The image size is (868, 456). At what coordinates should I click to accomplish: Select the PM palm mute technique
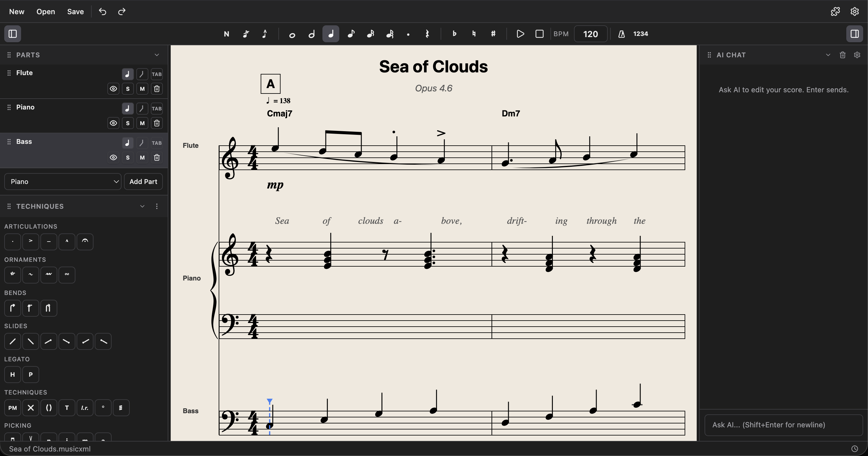point(12,407)
